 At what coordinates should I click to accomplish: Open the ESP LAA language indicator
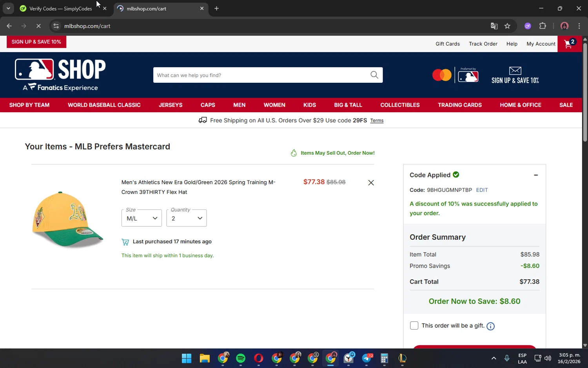[522, 358]
